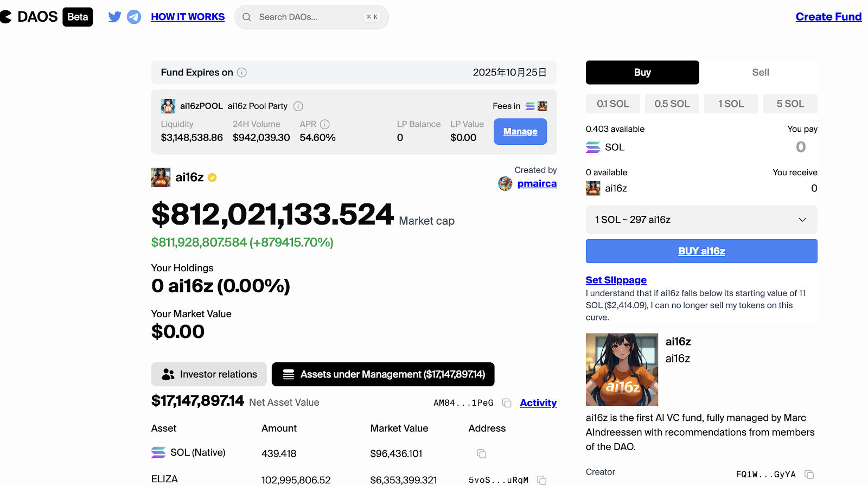Click the APR info icon
This screenshot has height=486, width=868.
(x=325, y=124)
